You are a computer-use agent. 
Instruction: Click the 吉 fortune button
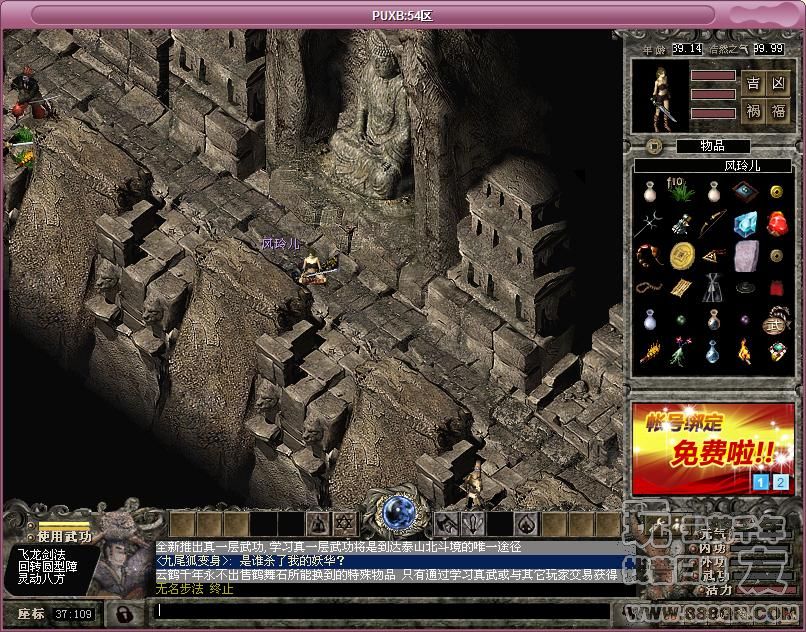coord(753,83)
